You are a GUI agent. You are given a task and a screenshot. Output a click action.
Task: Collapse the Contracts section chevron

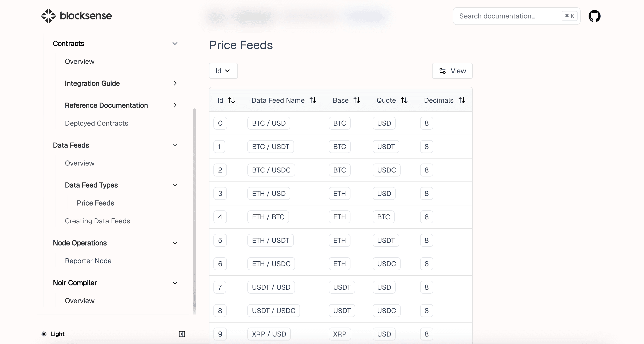pyautogui.click(x=175, y=43)
